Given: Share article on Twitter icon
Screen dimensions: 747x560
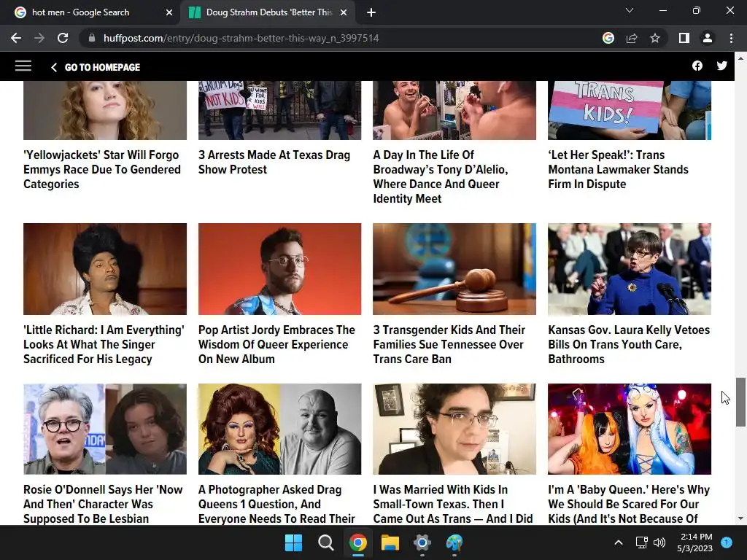Looking at the screenshot, I should 721,66.
